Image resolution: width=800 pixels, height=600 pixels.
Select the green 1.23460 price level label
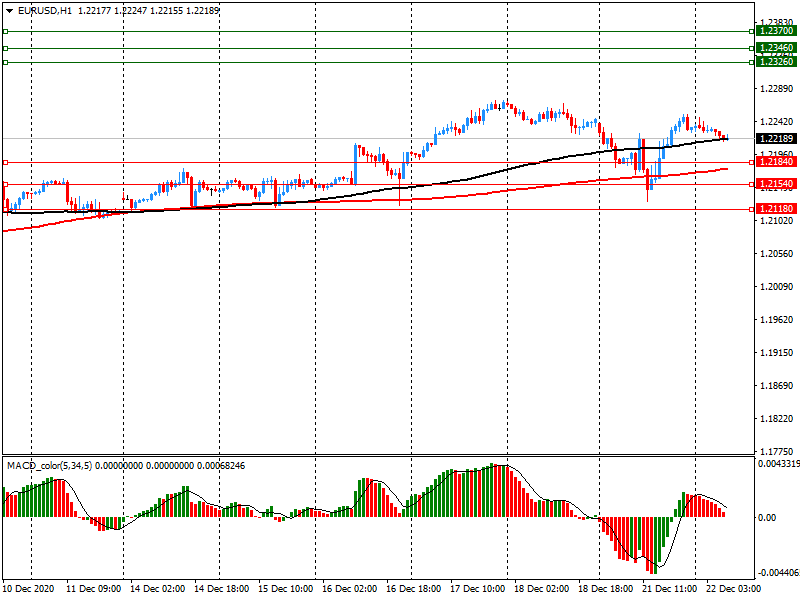tap(776, 48)
